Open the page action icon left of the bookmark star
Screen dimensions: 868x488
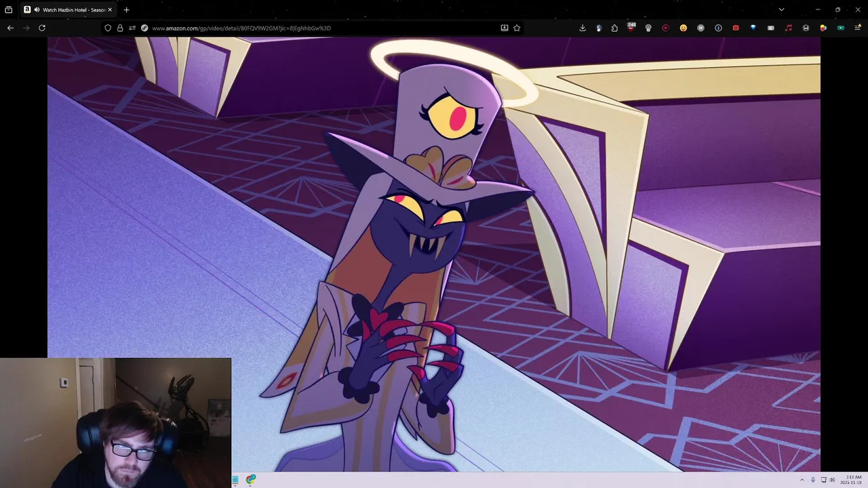[x=505, y=28]
